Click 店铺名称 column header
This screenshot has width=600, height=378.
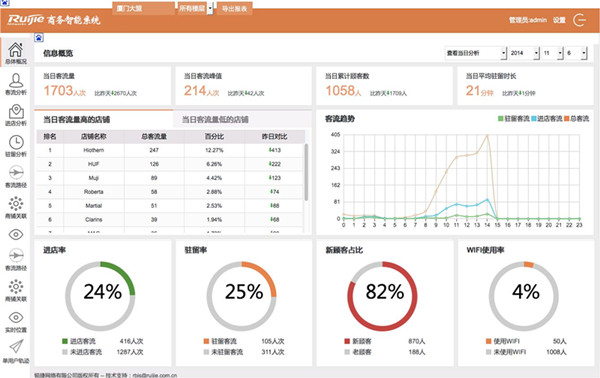(x=94, y=136)
